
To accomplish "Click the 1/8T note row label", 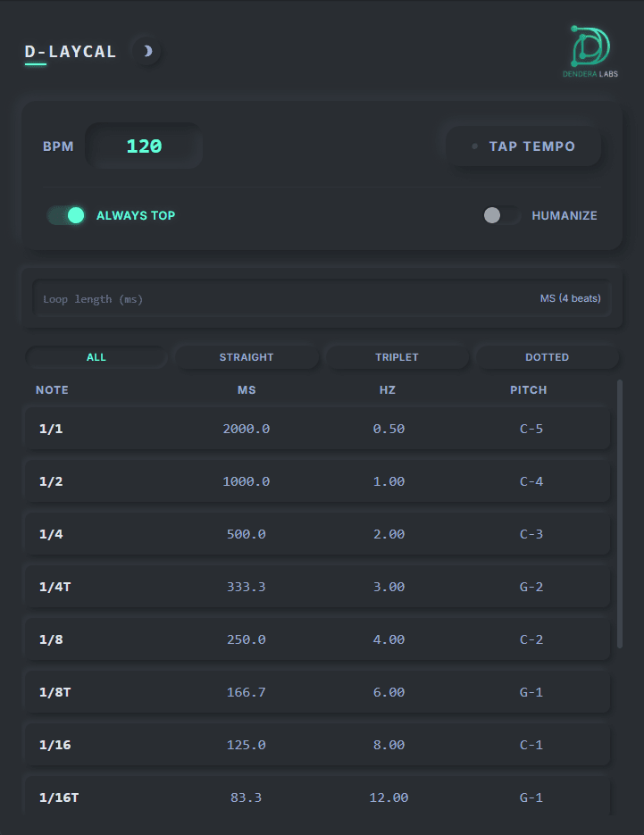I will pyautogui.click(x=54, y=692).
